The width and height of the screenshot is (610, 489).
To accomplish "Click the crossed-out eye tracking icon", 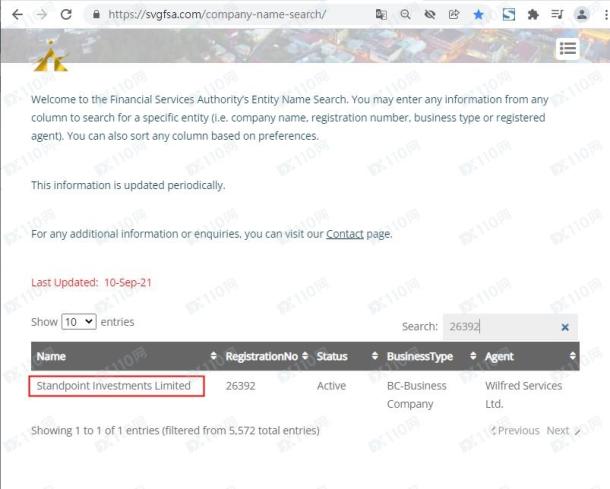I will tap(430, 15).
